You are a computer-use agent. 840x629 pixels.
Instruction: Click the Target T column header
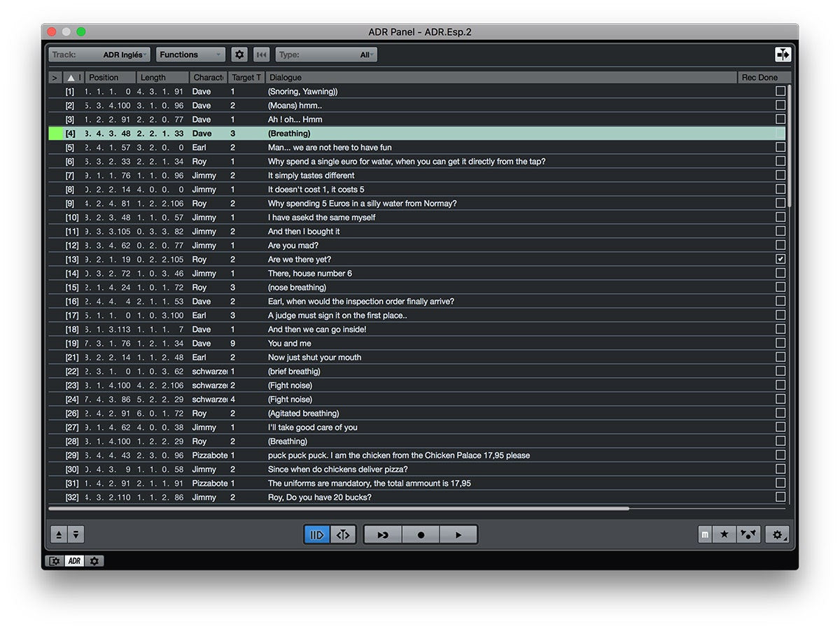pos(246,78)
